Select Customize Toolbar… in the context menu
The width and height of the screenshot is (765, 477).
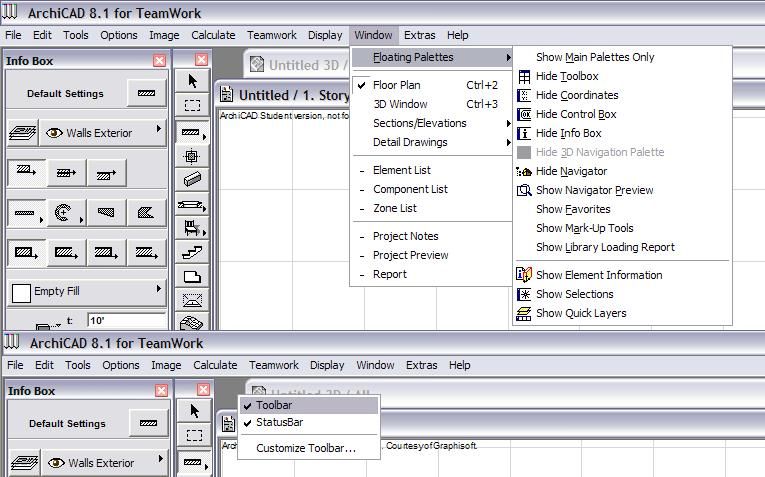(309, 448)
